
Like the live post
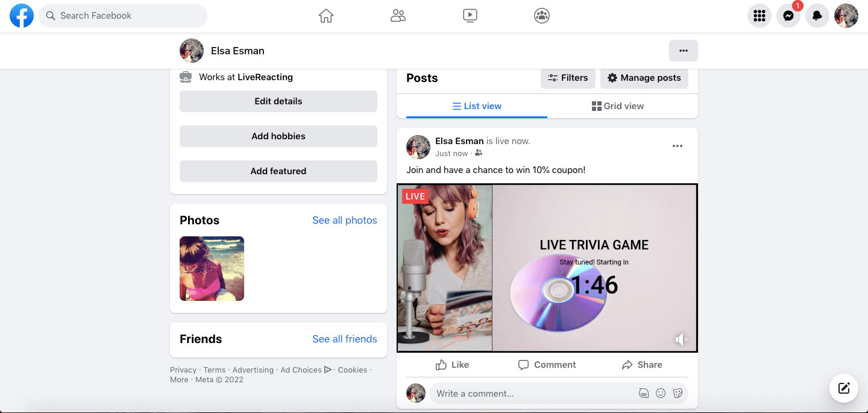click(452, 365)
